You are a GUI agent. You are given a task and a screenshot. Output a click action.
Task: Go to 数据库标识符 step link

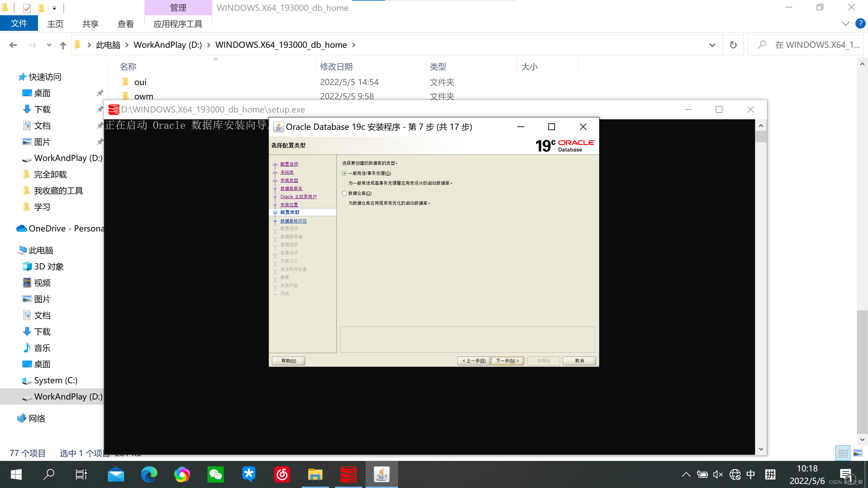[294, 221]
